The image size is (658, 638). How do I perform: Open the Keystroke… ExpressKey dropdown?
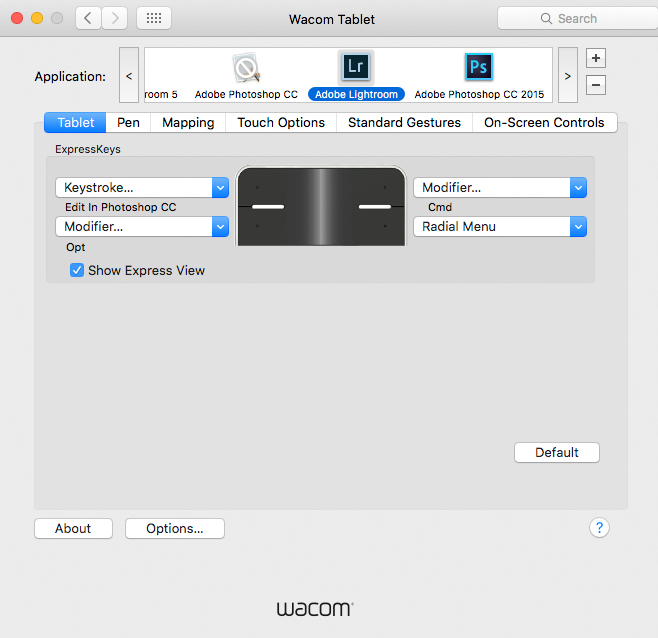(142, 188)
